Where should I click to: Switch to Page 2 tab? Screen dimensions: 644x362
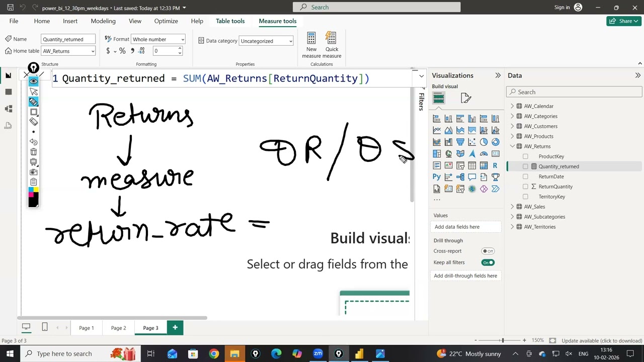pyautogui.click(x=119, y=328)
